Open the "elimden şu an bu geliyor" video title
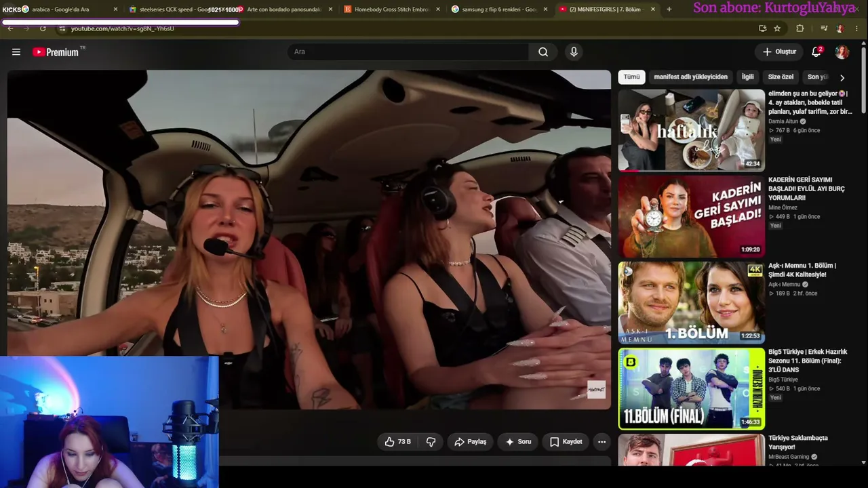 click(810, 102)
